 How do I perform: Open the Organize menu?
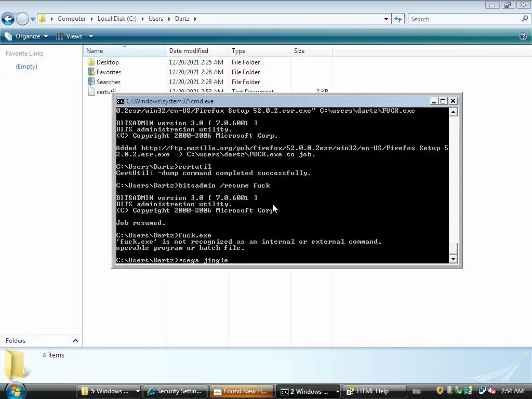[26, 36]
